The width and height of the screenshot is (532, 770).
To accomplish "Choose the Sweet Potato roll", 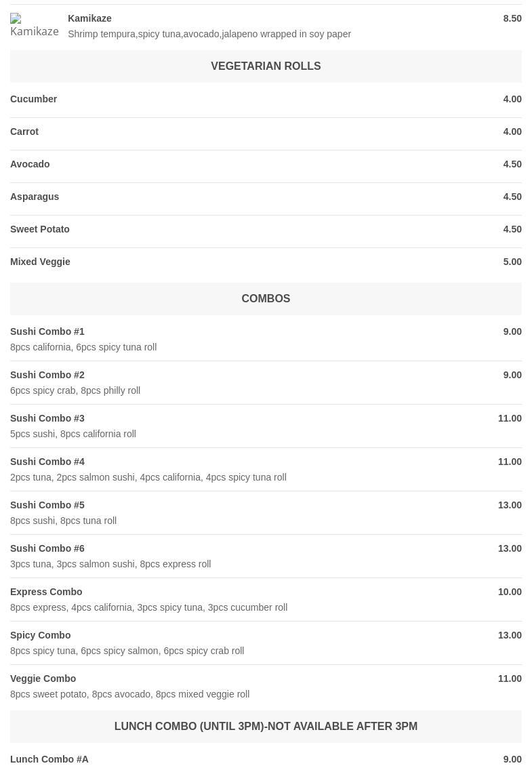I will pos(40,229).
